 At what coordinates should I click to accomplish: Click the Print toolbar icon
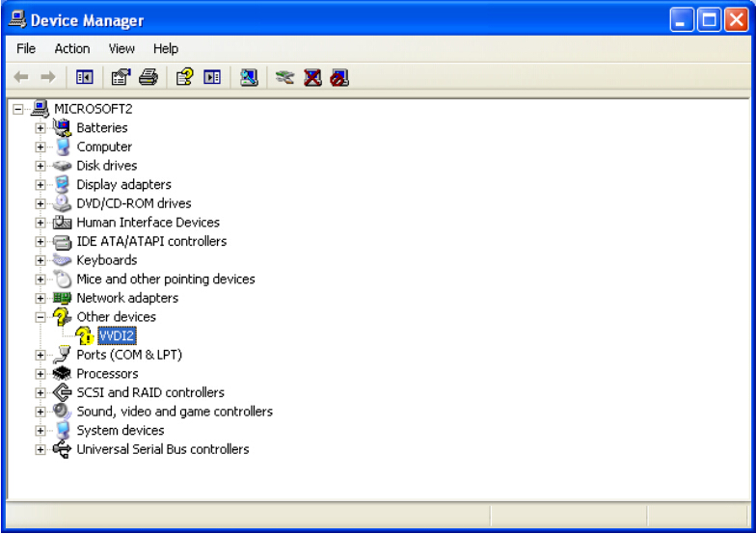148,77
